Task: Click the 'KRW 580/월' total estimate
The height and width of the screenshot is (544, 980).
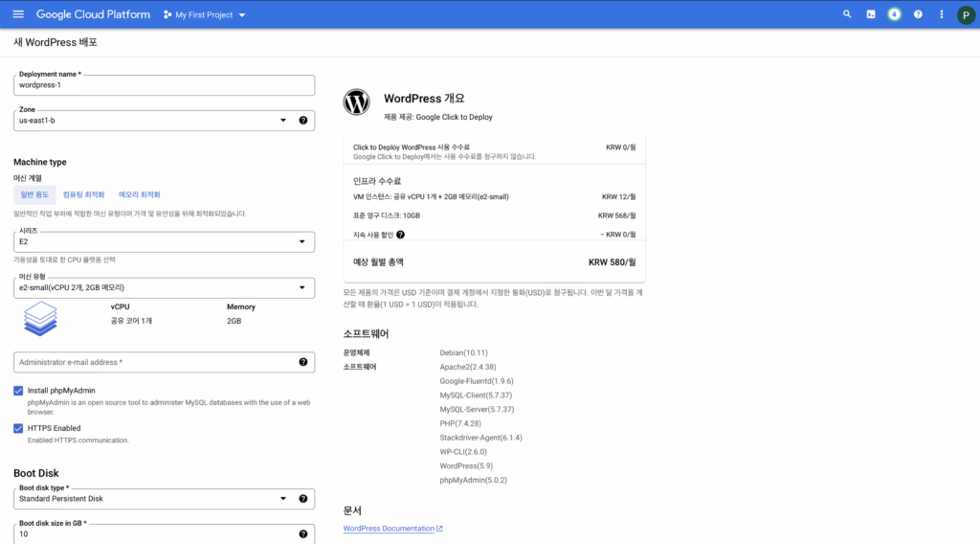Action: [612, 262]
